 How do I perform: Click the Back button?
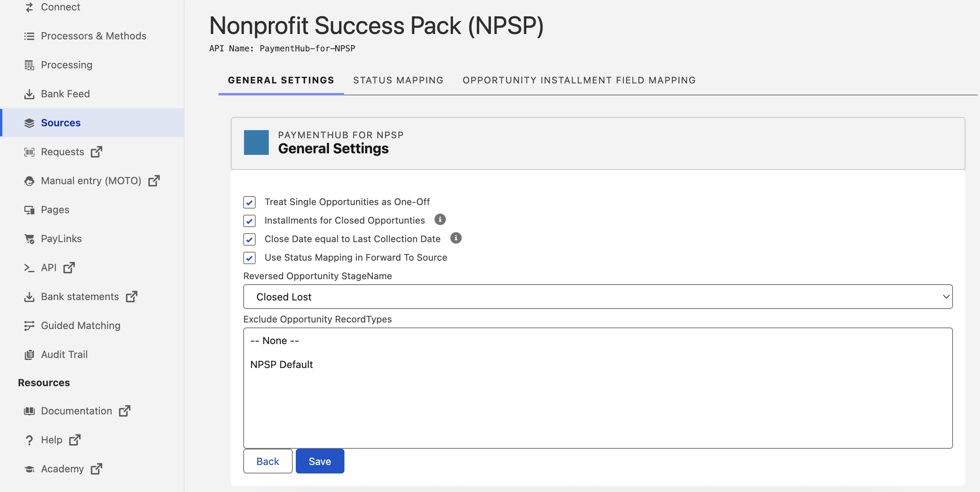point(268,461)
